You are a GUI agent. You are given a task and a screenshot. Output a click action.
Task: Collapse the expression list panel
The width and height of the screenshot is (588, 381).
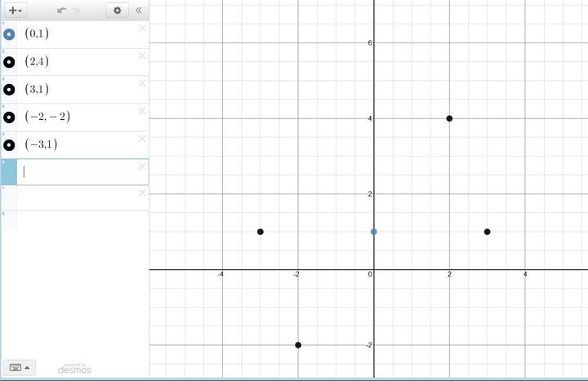[139, 11]
